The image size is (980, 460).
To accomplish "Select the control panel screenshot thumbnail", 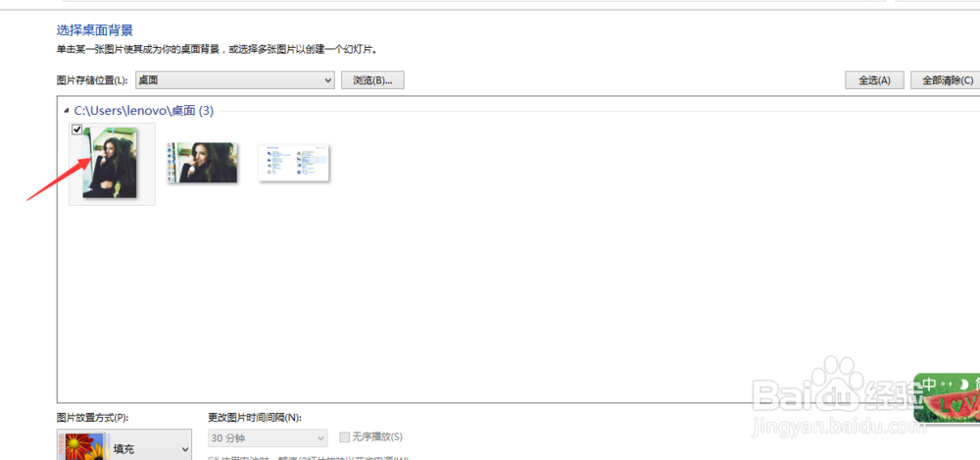I will click(294, 163).
